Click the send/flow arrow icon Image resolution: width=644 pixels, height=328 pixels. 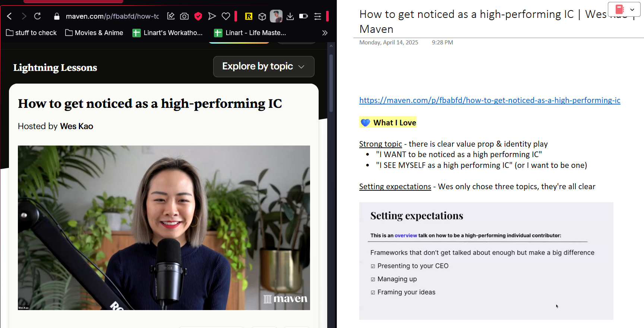pos(212,16)
